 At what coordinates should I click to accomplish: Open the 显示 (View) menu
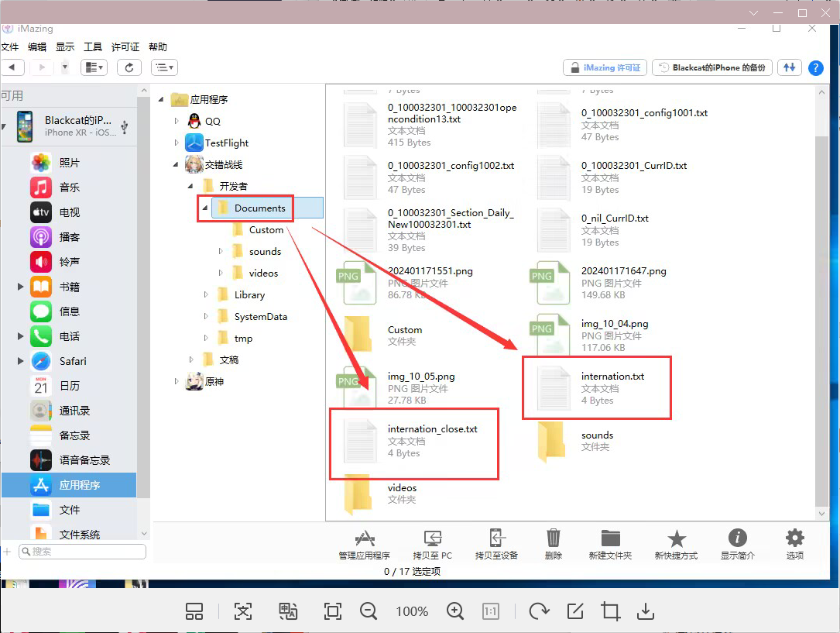click(x=65, y=47)
